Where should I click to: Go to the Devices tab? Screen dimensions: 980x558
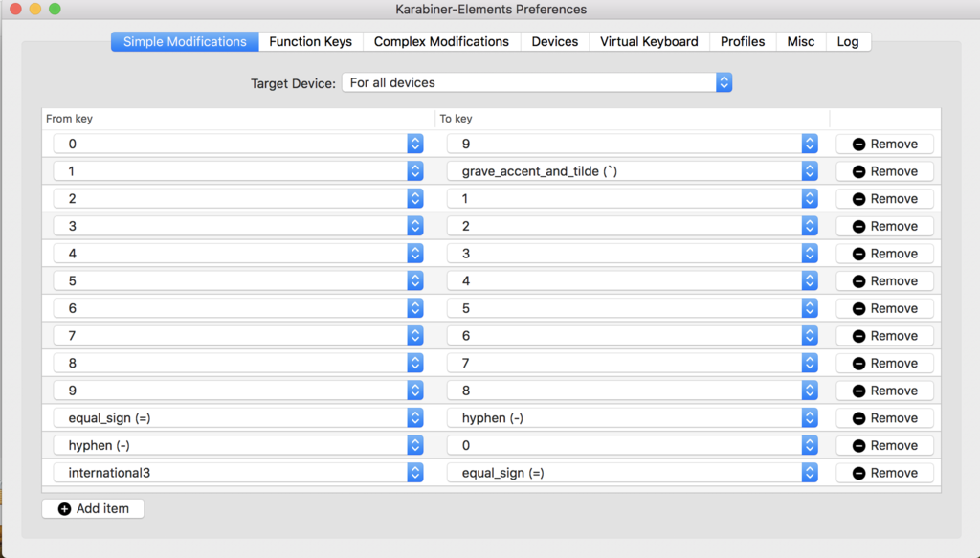tap(555, 42)
